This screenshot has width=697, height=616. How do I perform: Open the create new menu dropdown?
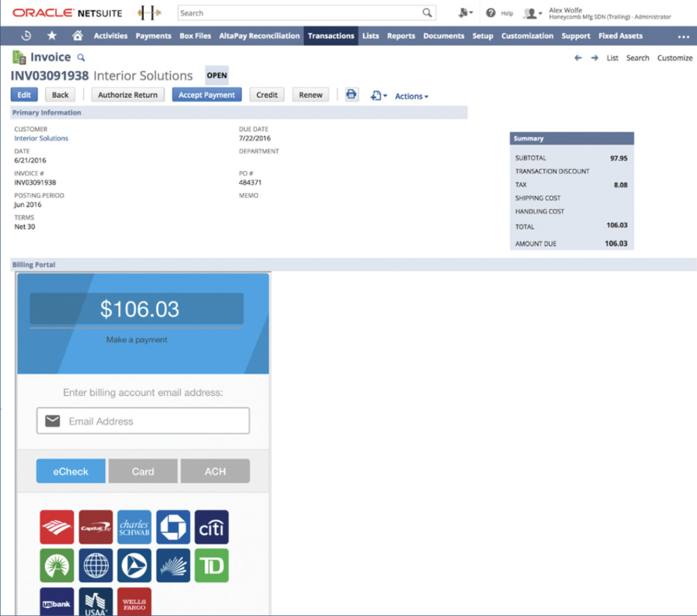click(x=465, y=13)
